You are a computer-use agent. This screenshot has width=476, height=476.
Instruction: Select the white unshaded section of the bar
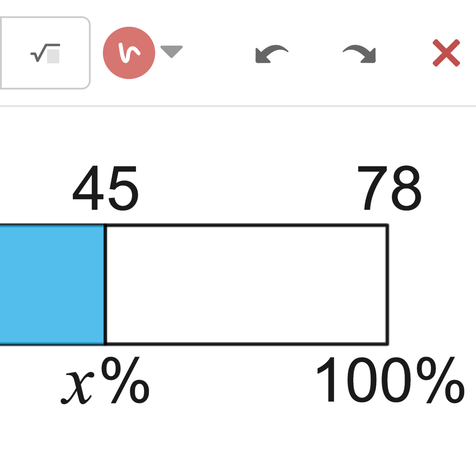(246, 285)
